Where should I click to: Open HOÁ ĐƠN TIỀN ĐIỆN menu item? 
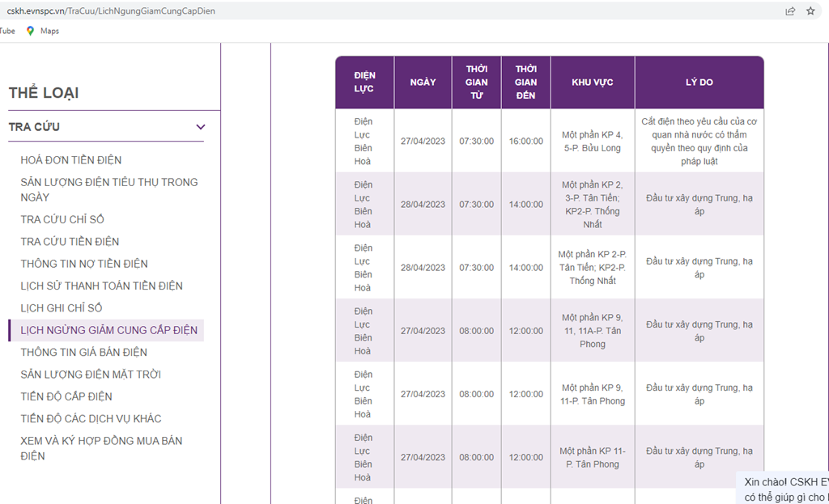click(x=71, y=160)
